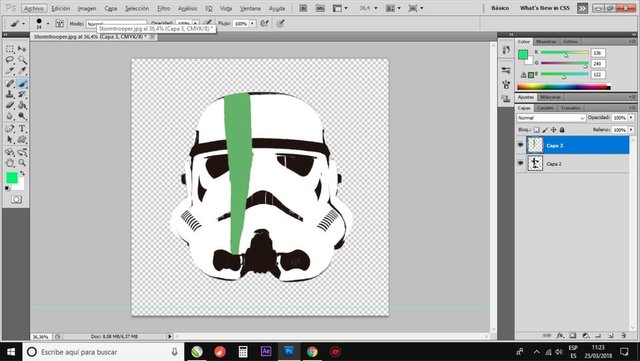The height and width of the screenshot is (361, 640).
Task: Pick a color from the spectrum ramp
Action: click(564, 87)
